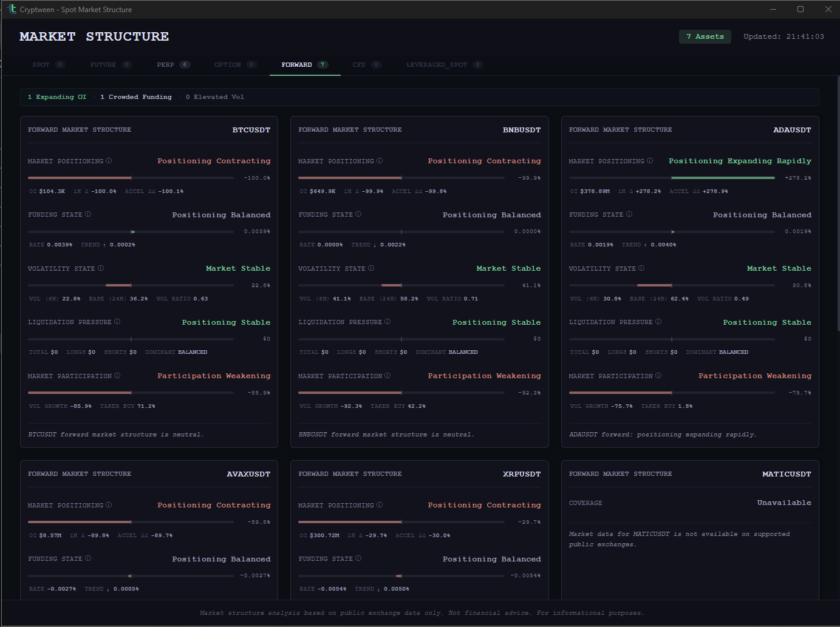Click the Updated: 21:41:03 timestamp
Screen dimensions: 840x627
click(784, 36)
